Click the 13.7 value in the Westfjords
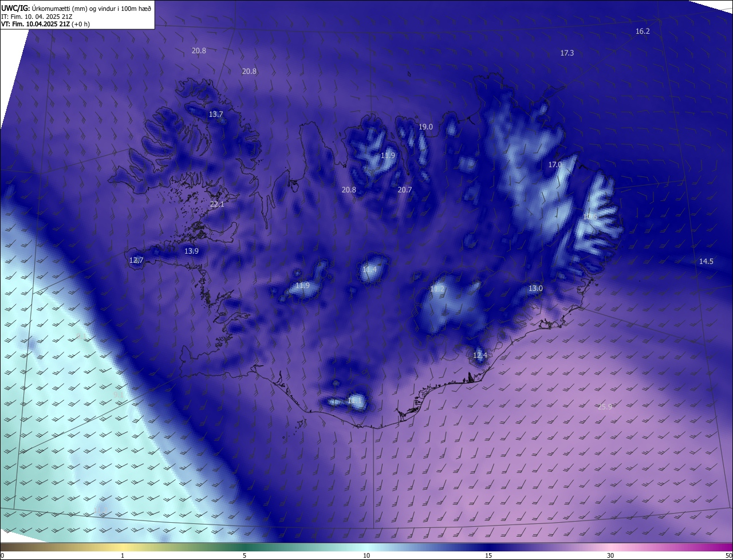The image size is (733, 560). pos(215,115)
